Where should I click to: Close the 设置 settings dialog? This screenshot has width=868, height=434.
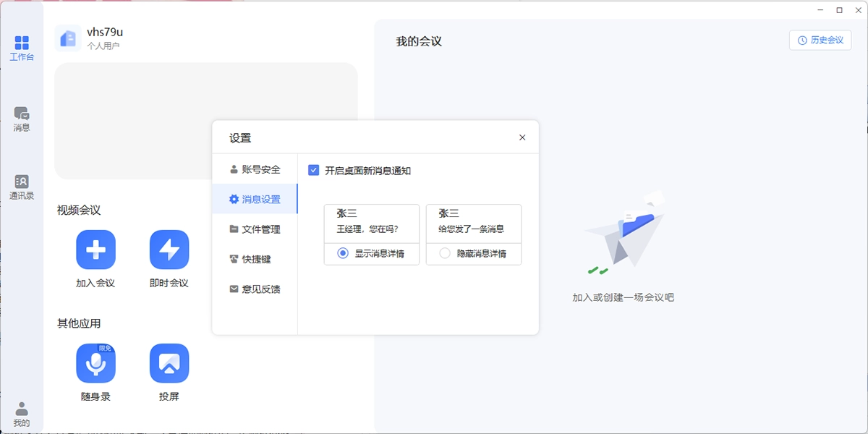[522, 137]
